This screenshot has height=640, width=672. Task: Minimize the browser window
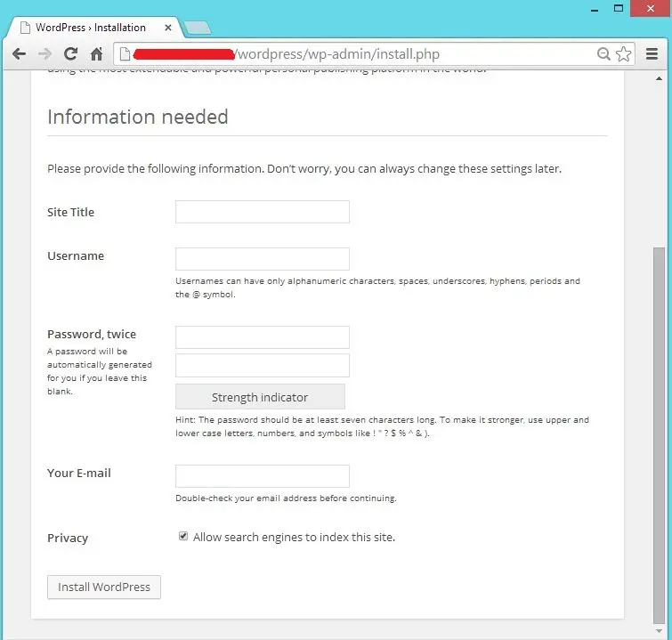[x=595, y=10]
